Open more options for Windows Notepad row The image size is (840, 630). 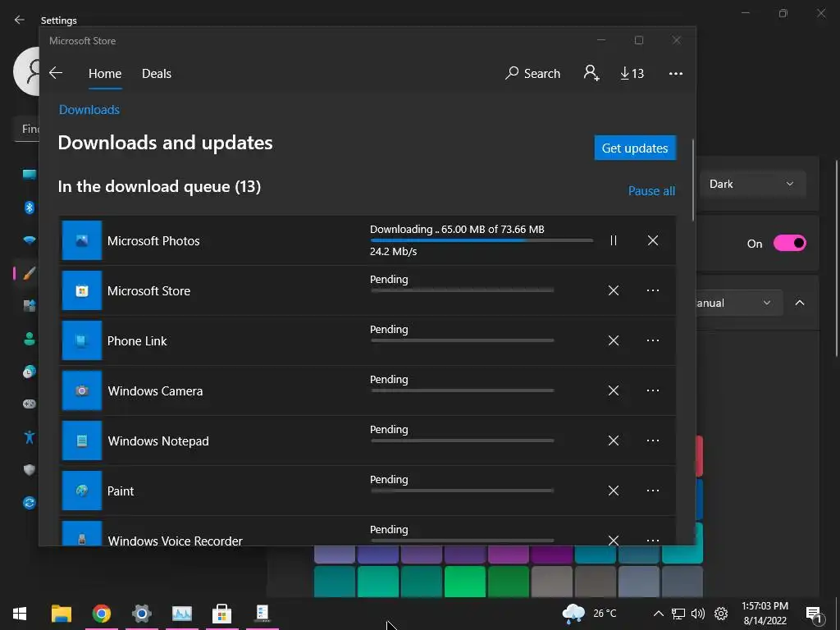tap(652, 441)
